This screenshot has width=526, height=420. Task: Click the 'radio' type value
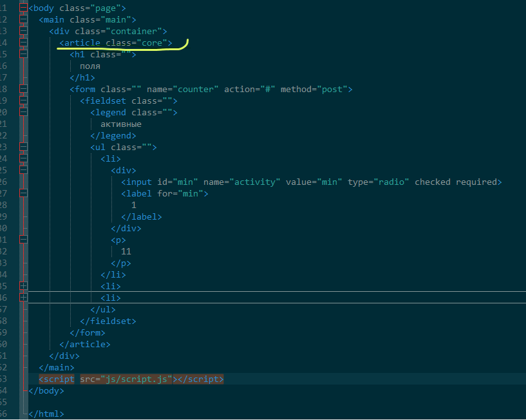tap(391, 182)
